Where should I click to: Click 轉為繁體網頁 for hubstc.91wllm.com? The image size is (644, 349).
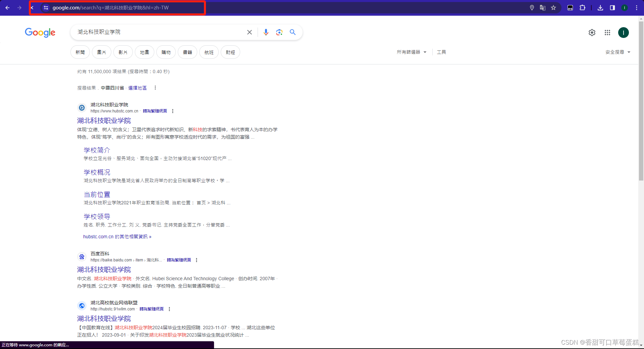pyautogui.click(x=152, y=309)
